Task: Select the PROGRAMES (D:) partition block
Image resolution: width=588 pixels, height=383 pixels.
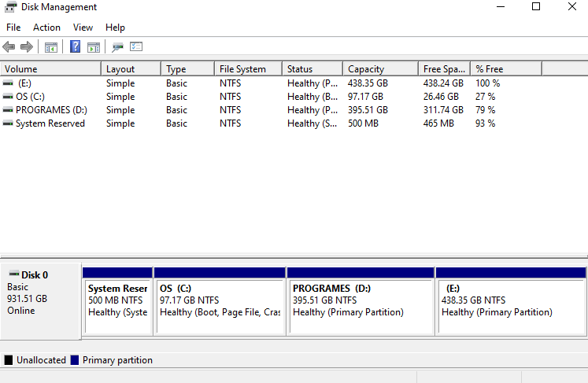Action: (361, 301)
